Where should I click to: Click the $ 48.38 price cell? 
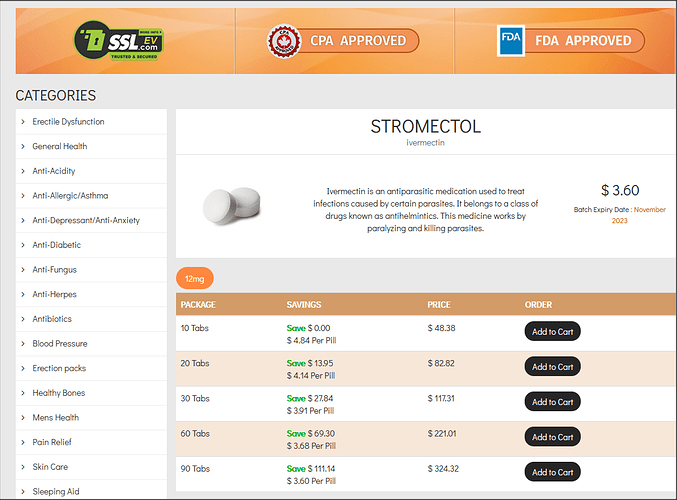click(441, 328)
